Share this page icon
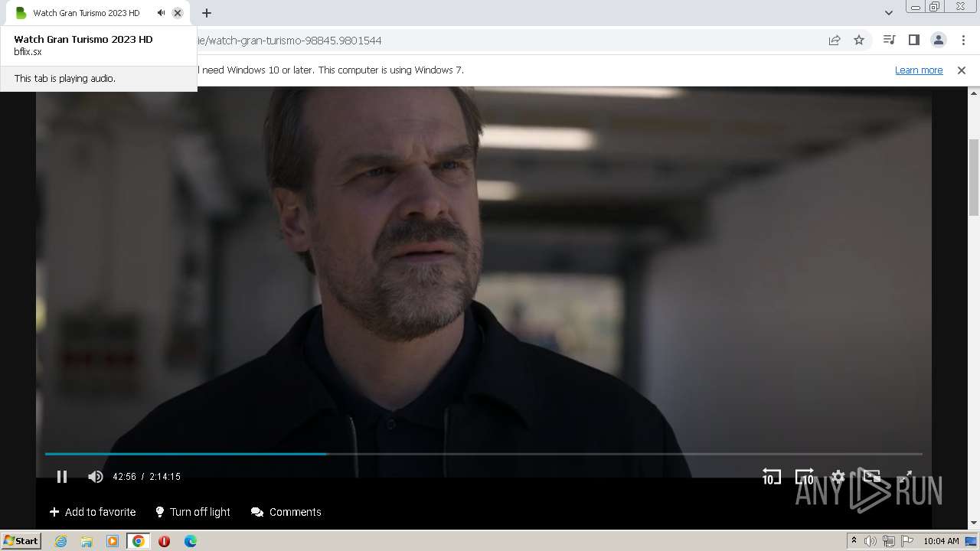The height and width of the screenshot is (551, 980). (835, 40)
